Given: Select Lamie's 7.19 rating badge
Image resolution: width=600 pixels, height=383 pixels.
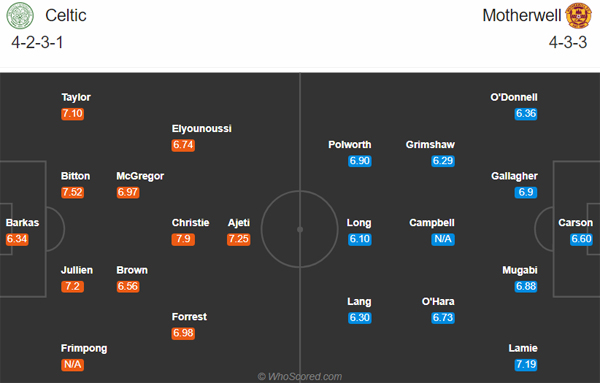Looking at the screenshot, I should [526, 365].
